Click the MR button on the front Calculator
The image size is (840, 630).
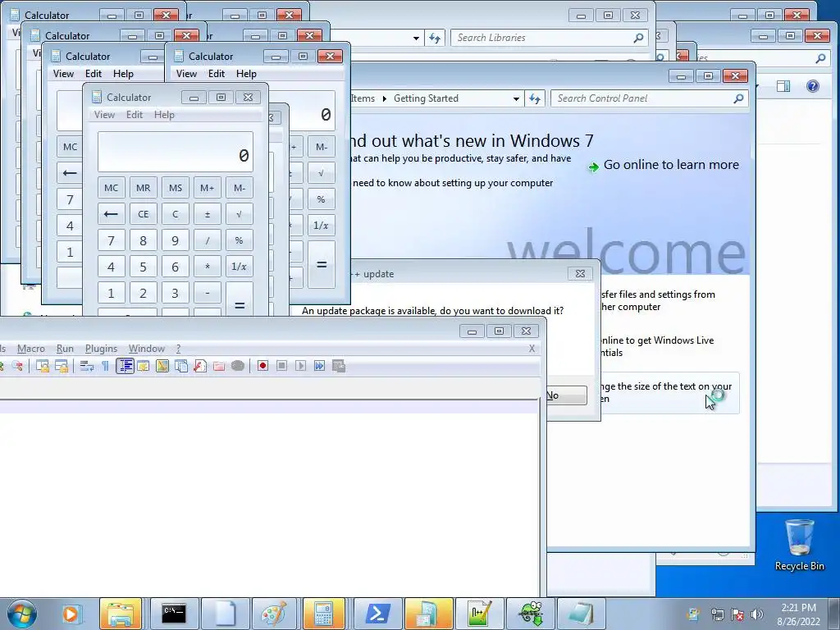pyautogui.click(x=143, y=188)
